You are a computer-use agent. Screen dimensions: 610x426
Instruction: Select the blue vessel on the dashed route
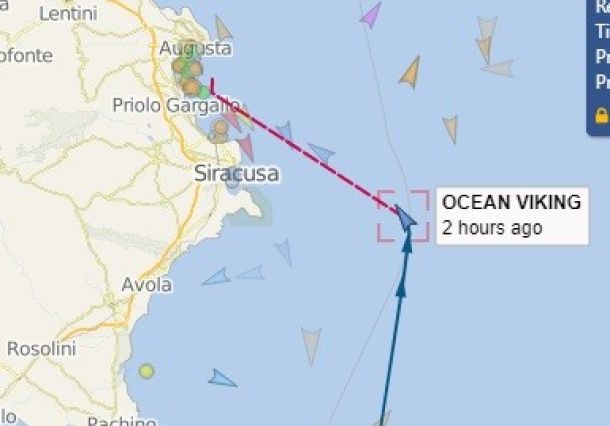pos(321,153)
